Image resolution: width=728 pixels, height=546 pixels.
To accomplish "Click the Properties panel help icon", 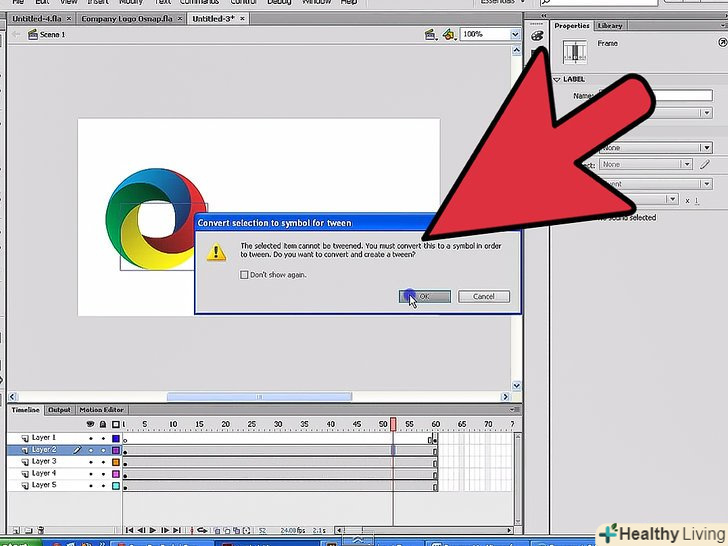I will click(722, 42).
